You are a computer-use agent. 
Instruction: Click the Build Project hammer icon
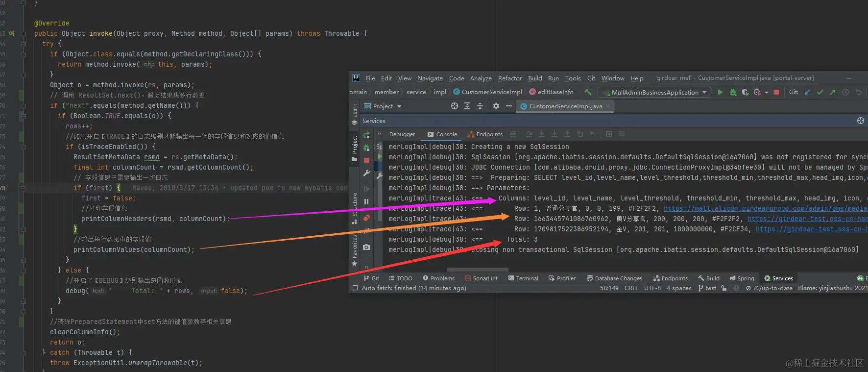tap(588, 92)
